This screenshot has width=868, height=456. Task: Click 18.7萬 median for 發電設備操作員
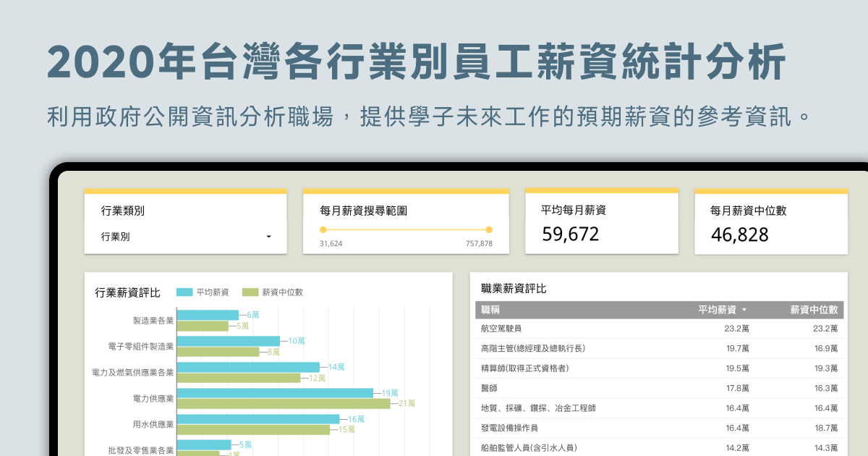pos(826,428)
